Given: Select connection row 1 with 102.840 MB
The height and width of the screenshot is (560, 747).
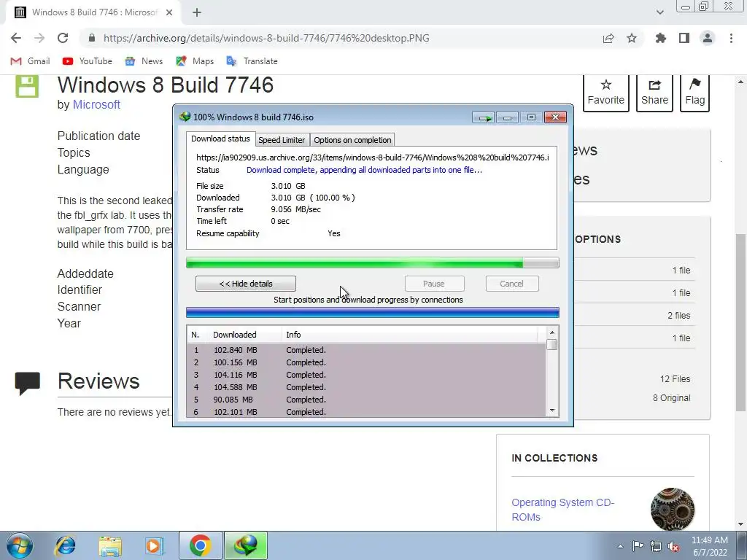Looking at the screenshot, I should [366, 350].
